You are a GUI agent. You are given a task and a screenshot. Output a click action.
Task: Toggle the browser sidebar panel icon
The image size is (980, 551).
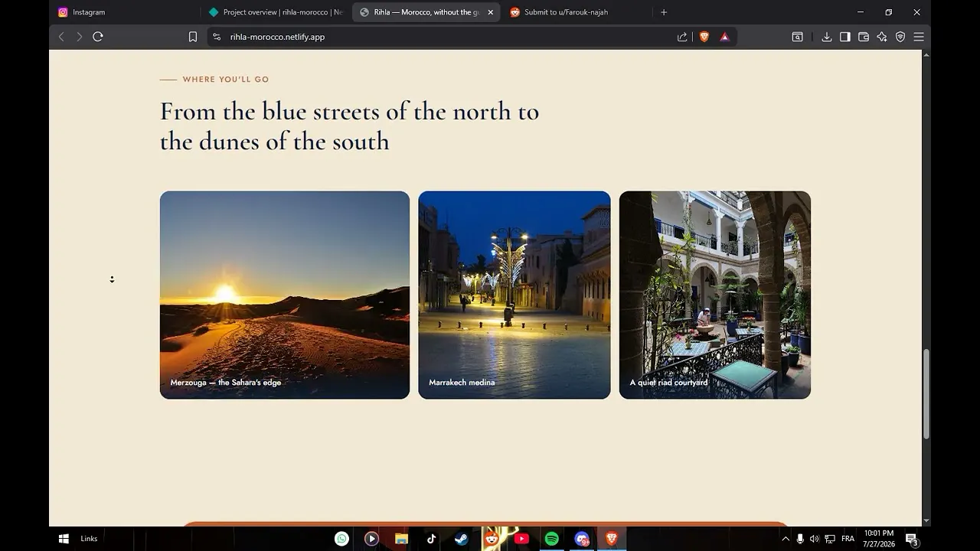pyautogui.click(x=845, y=37)
